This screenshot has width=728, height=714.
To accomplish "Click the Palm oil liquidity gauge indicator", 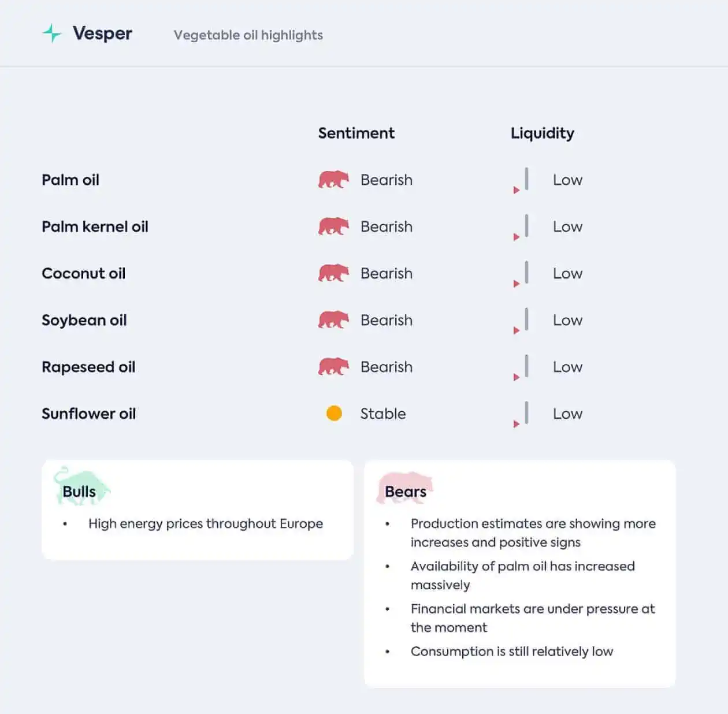I will [x=521, y=180].
